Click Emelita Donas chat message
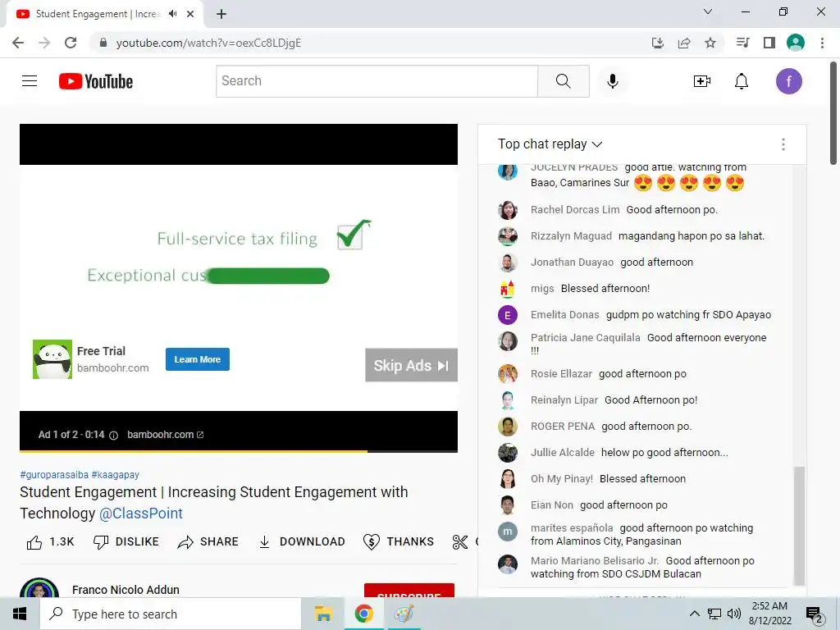 click(x=688, y=314)
